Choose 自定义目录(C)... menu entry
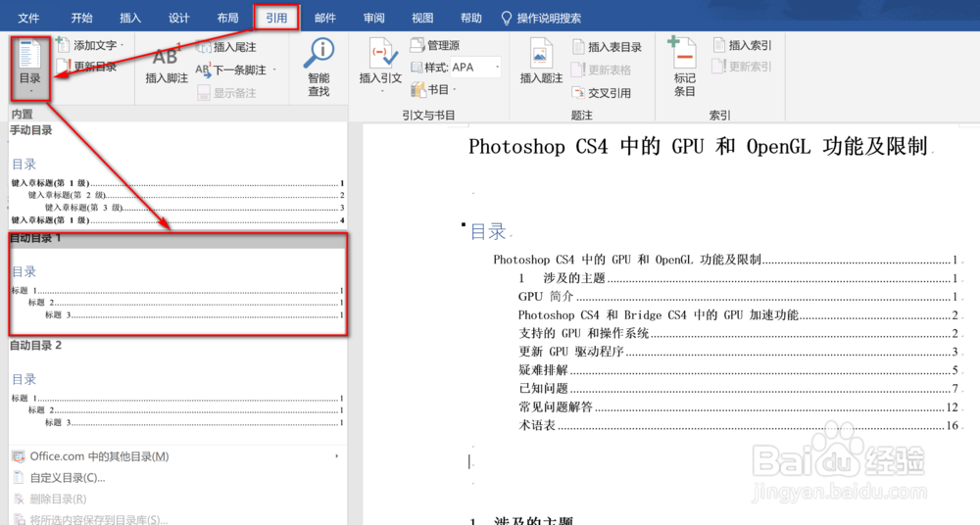Viewport: 980px width, 525px height. [x=177, y=478]
